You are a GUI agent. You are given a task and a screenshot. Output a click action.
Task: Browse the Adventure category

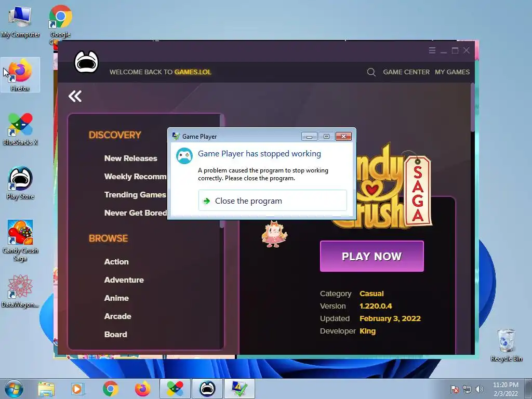(x=124, y=280)
